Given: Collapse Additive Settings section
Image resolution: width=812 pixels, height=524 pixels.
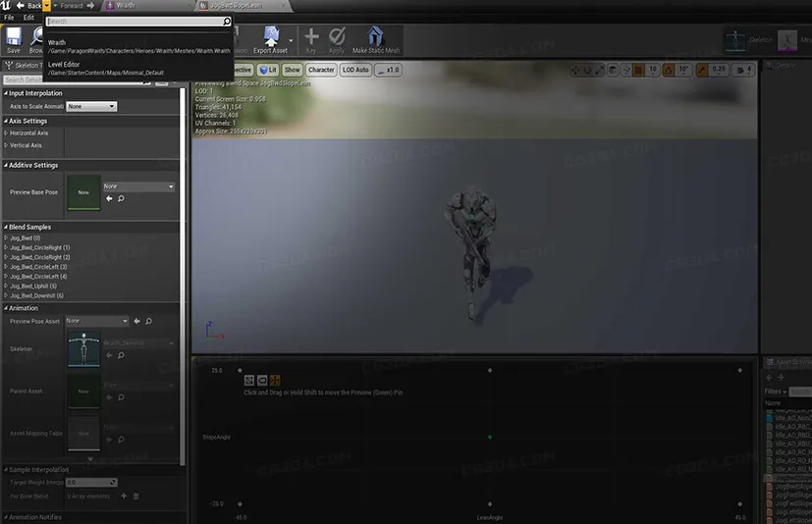Looking at the screenshot, I should (x=6, y=165).
